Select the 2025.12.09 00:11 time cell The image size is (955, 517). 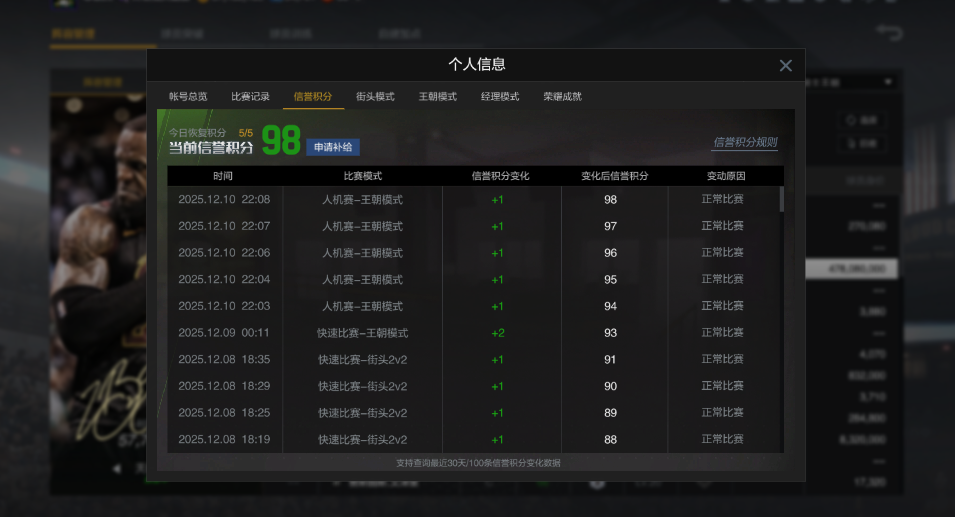click(224, 332)
